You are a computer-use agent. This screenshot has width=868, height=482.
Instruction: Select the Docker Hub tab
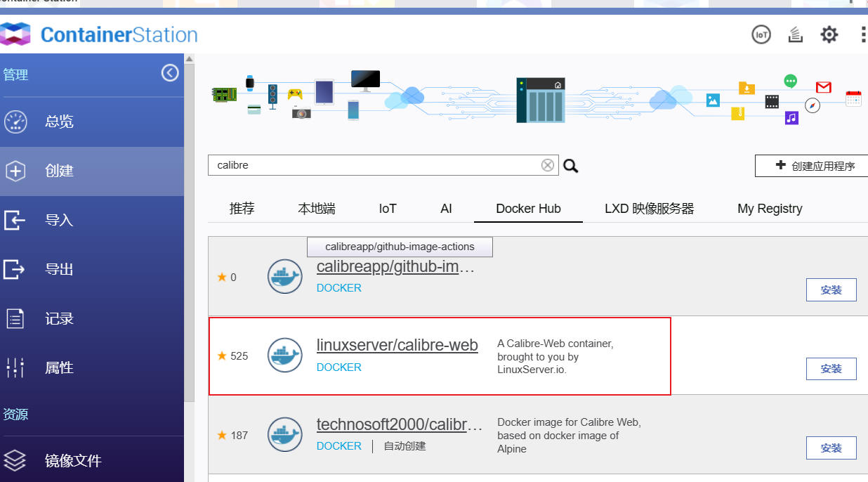[528, 209]
